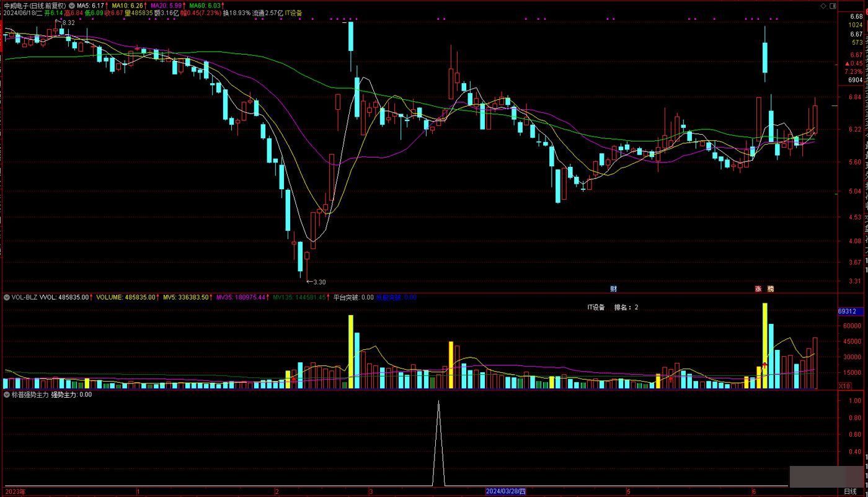The image size is (868, 497).
Task: Click the 6904 value in right panel
Action: tap(856, 79)
